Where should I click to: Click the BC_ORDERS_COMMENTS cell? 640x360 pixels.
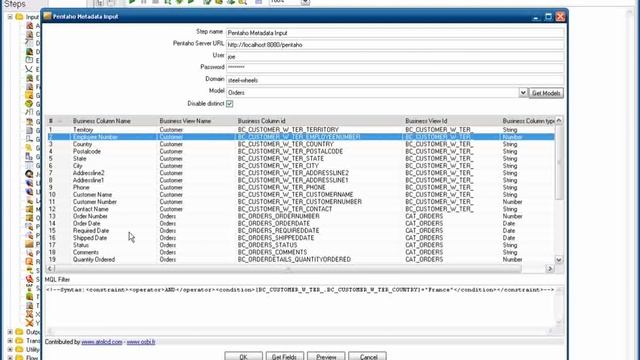(x=272, y=252)
